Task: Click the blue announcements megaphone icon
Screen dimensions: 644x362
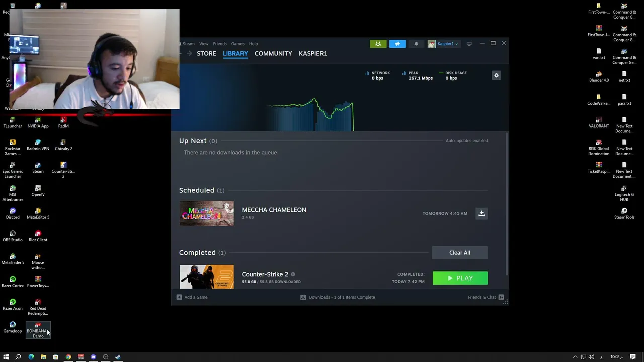Action: 397,44
